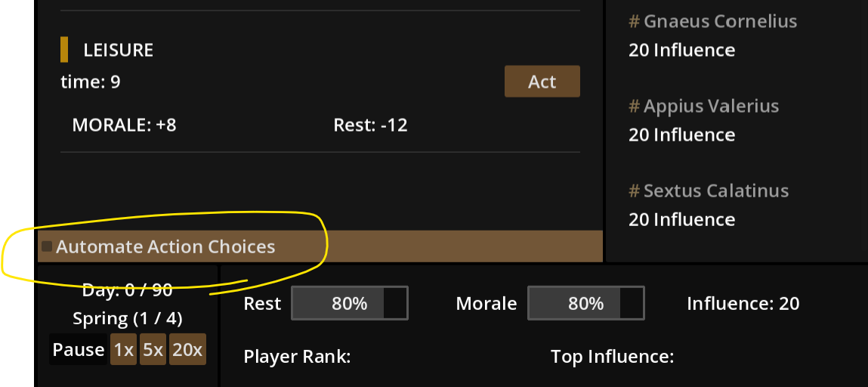Set game speed to 1x

click(123, 349)
